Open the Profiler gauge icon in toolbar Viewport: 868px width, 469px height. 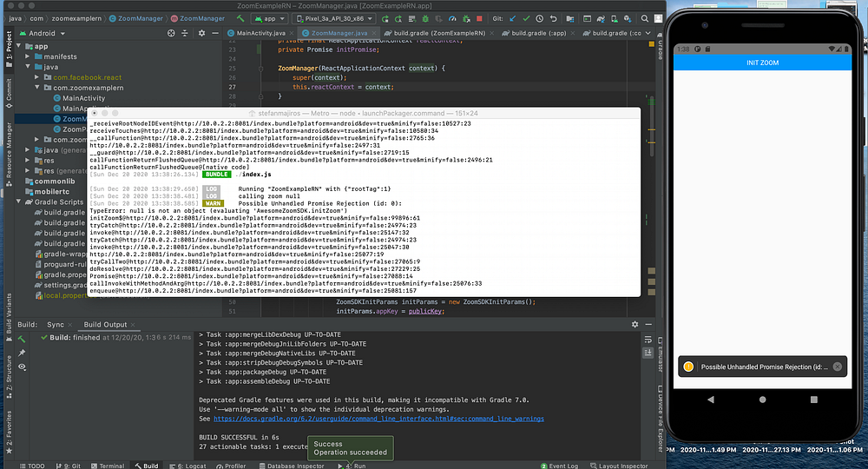tap(452, 18)
